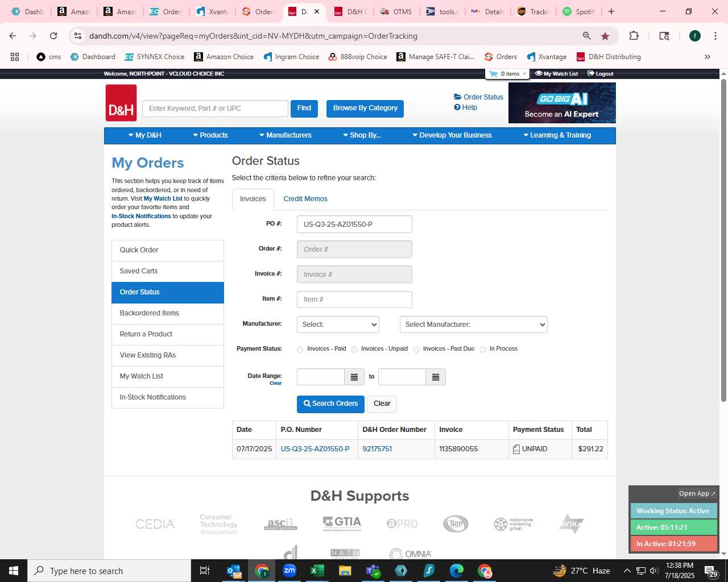Image resolution: width=728 pixels, height=582 pixels.
Task: Expand Learning & Training menu
Action: 557,135
